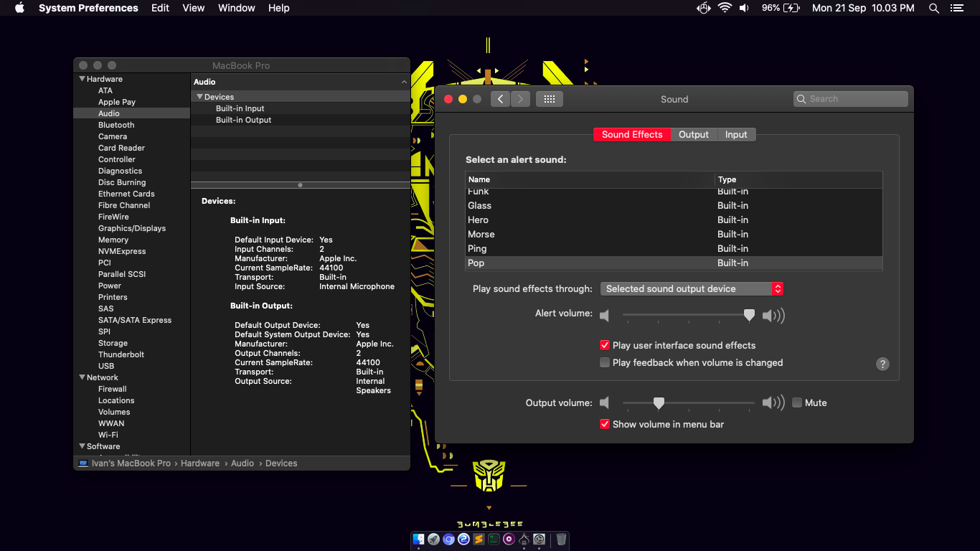
Task: Collapse the Devices disclosure triangle
Action: (200, 97)
